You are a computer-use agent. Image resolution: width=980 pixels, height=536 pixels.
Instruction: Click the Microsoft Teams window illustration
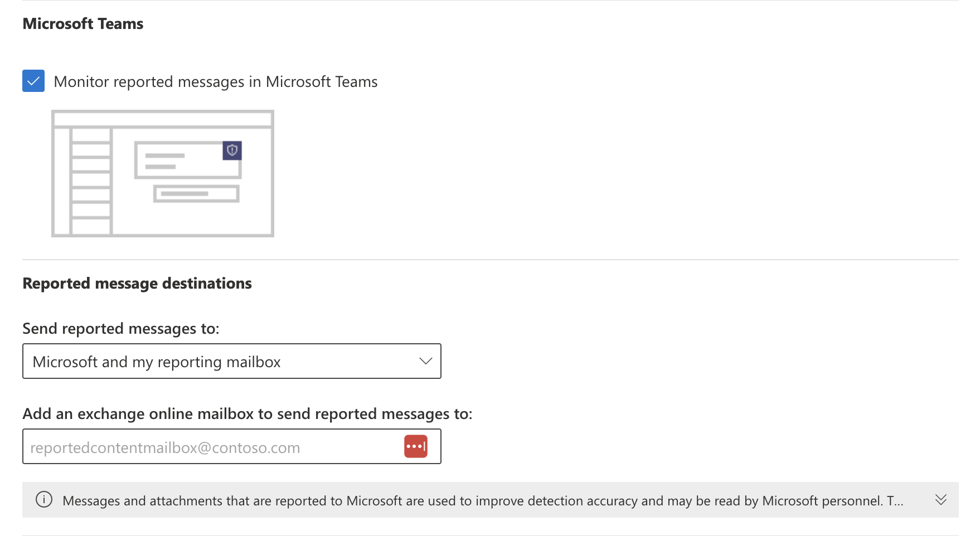[x=162, y=173]
